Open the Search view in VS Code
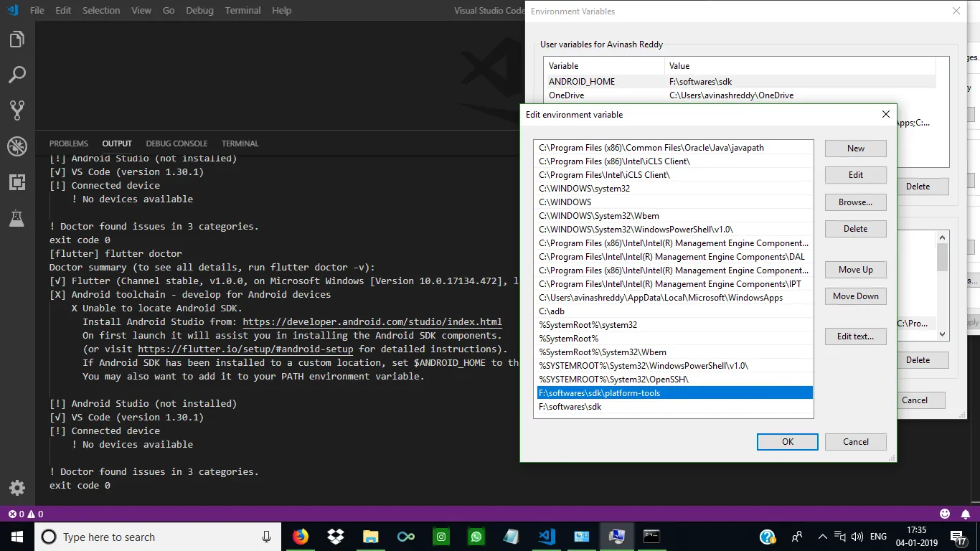 pos(17,75)
